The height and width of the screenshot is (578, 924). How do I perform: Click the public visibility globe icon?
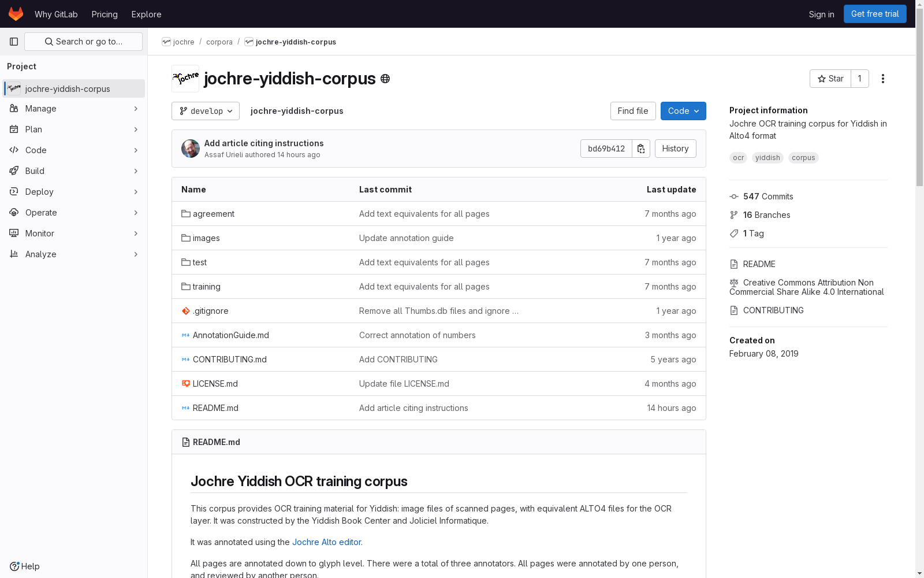point(385,79)
